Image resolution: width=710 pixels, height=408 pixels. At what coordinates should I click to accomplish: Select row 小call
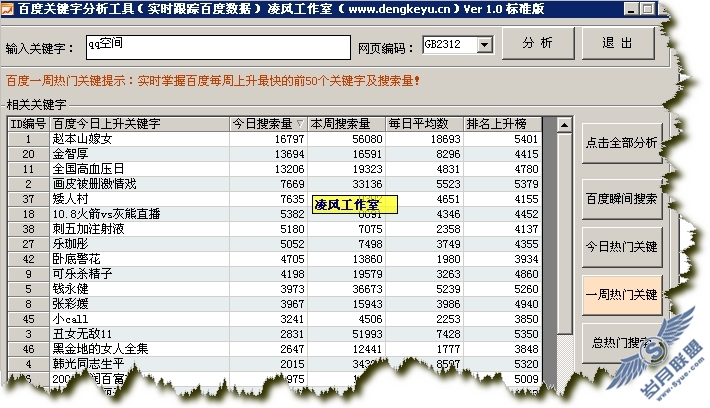[x=275, y=318]
